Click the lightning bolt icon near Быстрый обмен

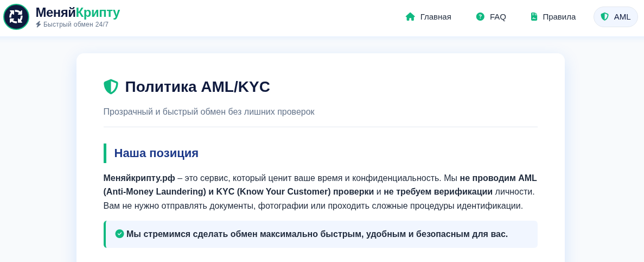click(38, 24)
